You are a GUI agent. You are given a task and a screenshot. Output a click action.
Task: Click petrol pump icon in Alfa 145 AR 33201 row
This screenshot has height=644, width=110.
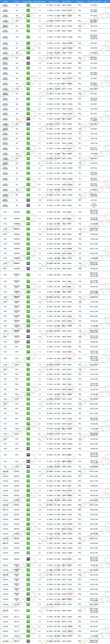tap(28, 15)
